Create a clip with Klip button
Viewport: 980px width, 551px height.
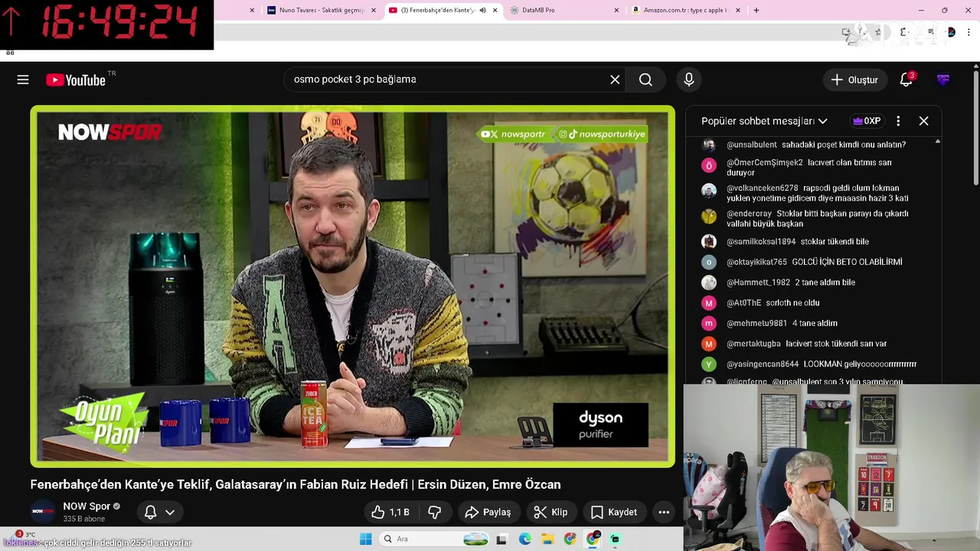[x=551, y=512]
